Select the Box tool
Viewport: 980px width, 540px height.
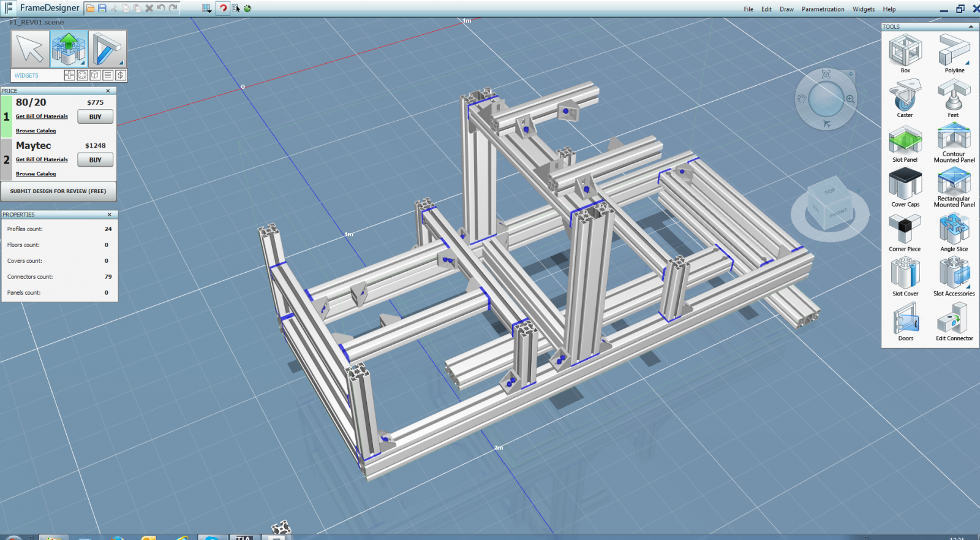pyautogui.click(x=905, y=53)
